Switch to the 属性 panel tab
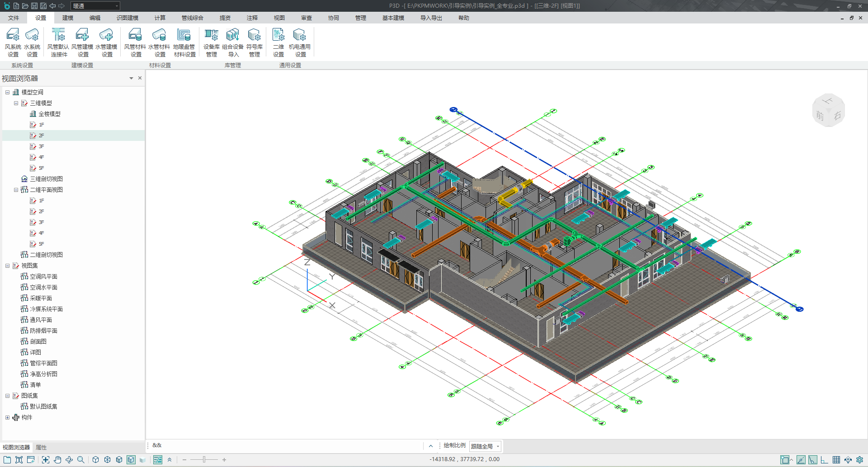The width and height of the screenshot is (868, 467). tap(41, 447)
